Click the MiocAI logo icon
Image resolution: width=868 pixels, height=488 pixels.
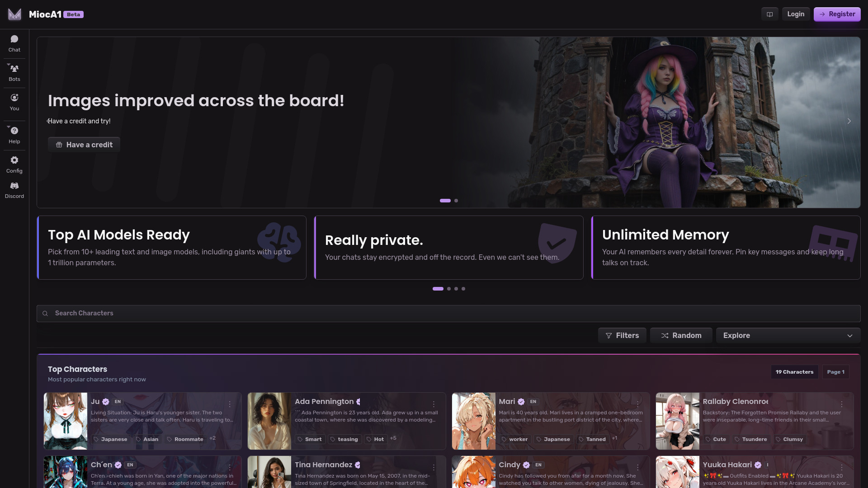(x=14, y=14)
